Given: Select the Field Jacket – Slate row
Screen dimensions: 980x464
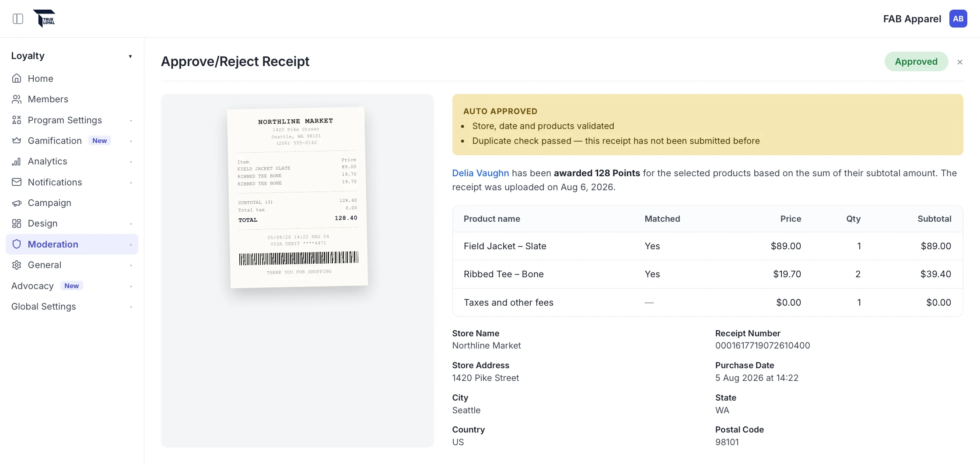Looking at the screenshot, I should (707, 246).
